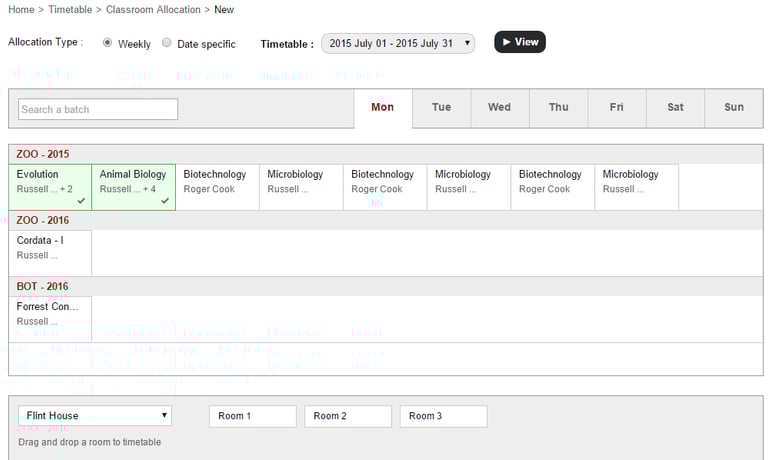The height and width of the screenshot is (460, 768).
Task: Switch to the Sat tab
Action: click(x=675, y=107)
